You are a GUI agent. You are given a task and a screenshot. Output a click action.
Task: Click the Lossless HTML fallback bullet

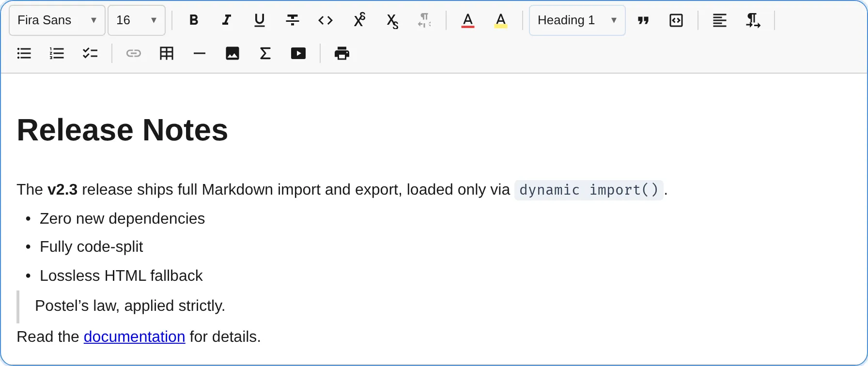click(x=121, y=275)
